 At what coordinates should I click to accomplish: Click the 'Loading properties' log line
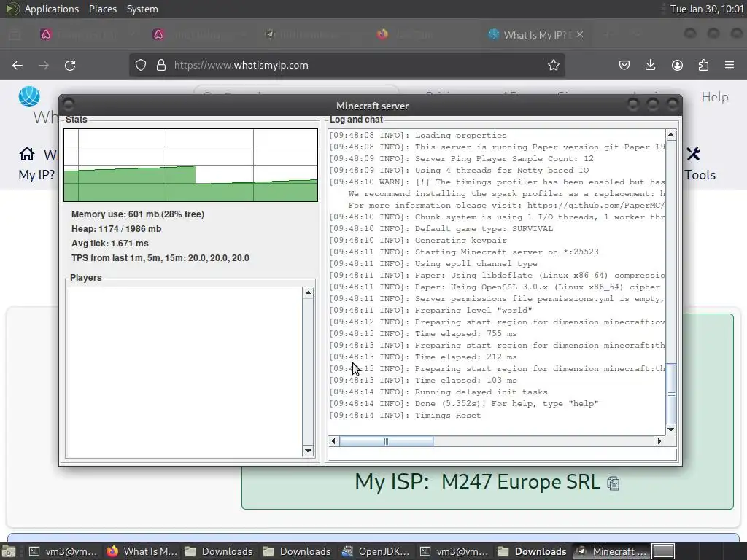pos(418,135)
